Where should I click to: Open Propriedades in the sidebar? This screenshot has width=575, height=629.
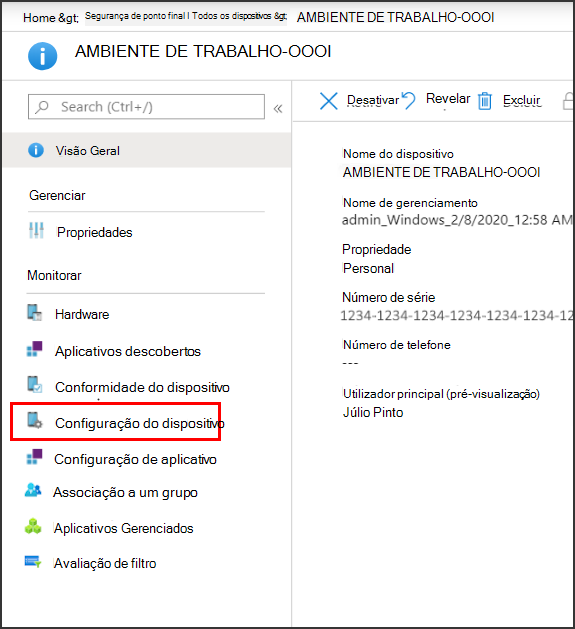click(95, 232)
